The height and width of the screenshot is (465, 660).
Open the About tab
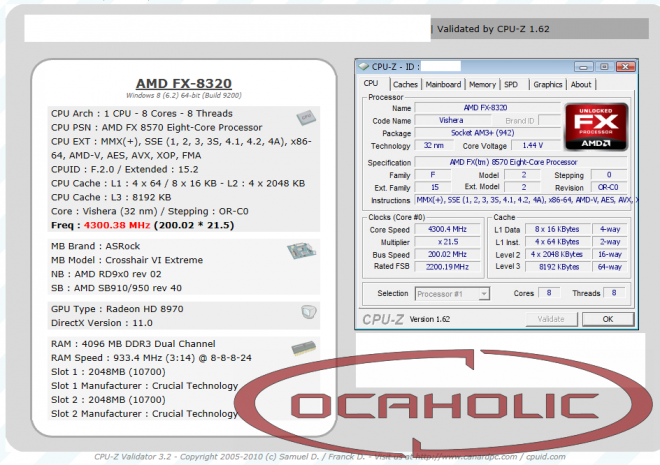(581, 85)
